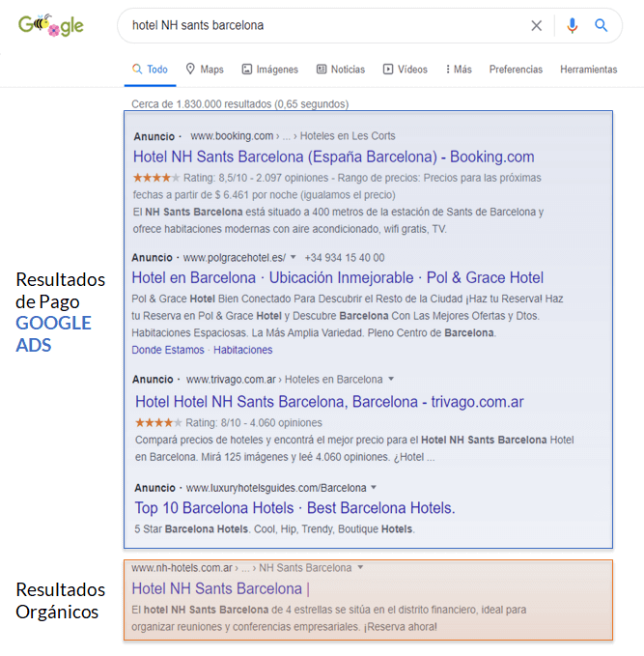
Task: Click the www.booking.com ad URL
Action: (232, 136)
